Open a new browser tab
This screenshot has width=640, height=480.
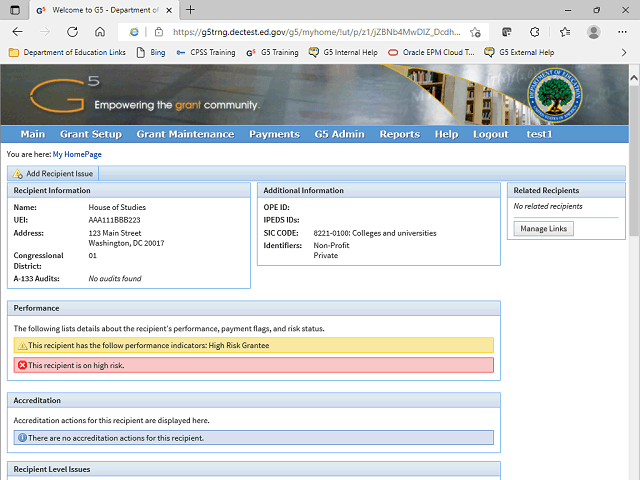[x=190, y=9]
